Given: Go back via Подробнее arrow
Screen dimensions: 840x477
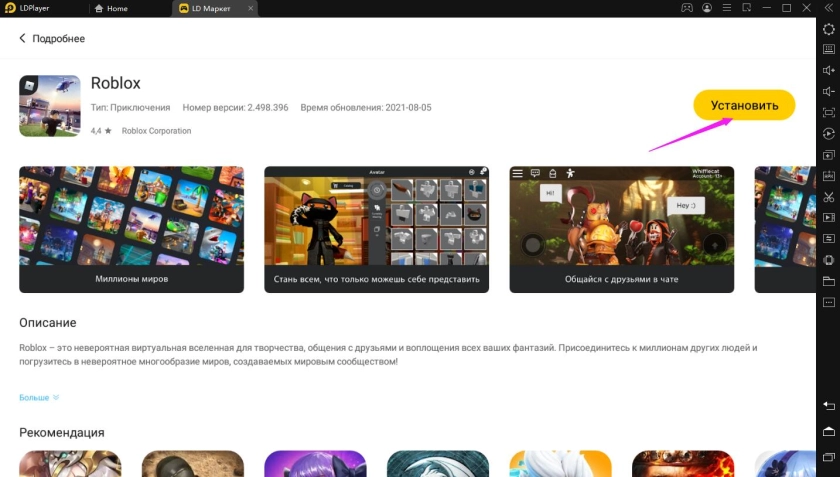Looking at the screenshot, I should pos(23,38).
